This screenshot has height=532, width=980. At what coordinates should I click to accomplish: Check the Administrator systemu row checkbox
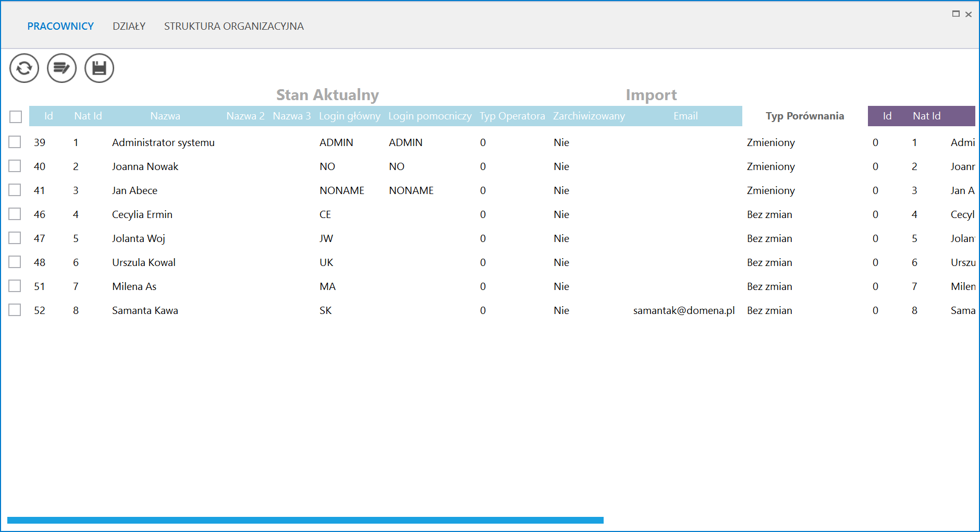click(15, 142)
